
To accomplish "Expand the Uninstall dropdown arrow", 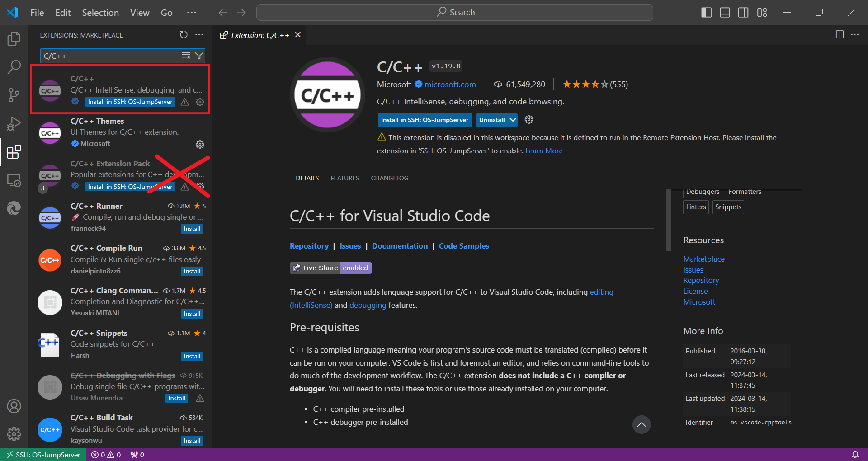I will 513,120.
